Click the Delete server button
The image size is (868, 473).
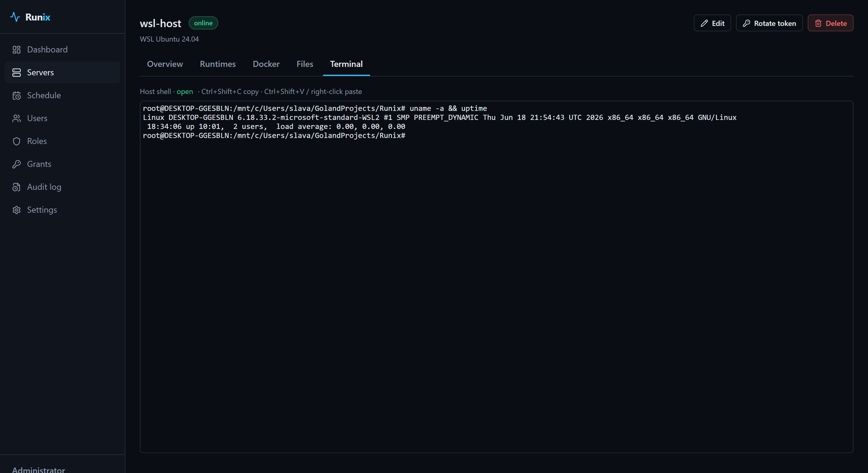(x=830, y=23)
